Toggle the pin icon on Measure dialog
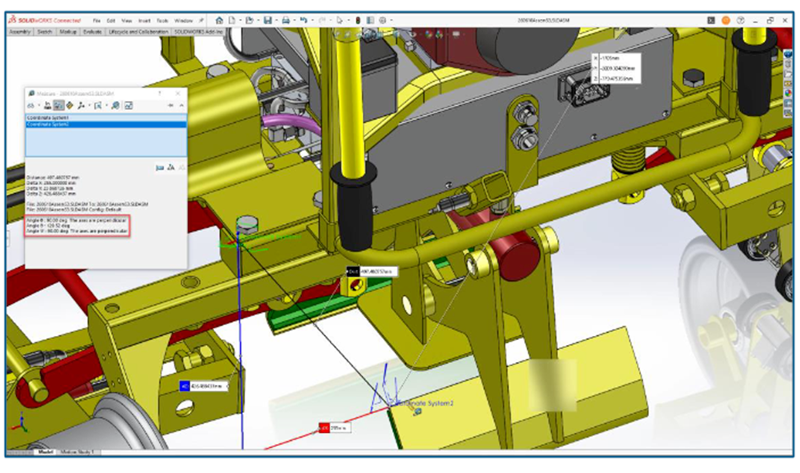The width and height of the screenshot is (800, 473). [170, 105]
